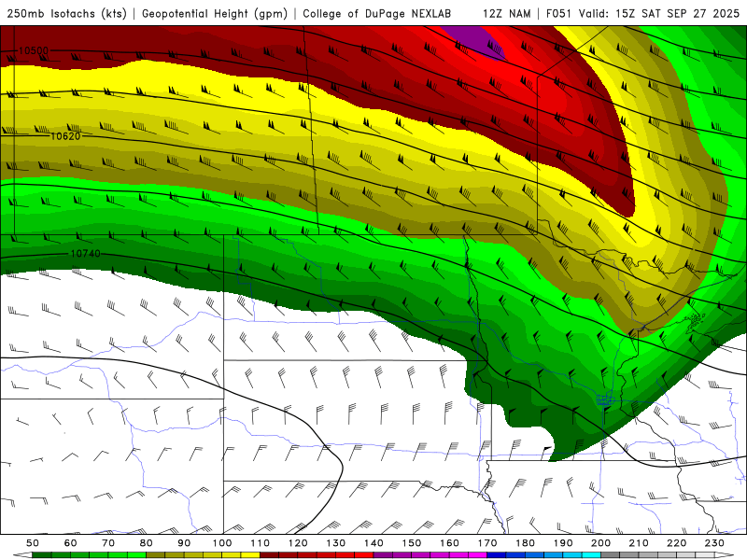Click the 190 color scale number
Screen dimensions: 747x560
click(563, 543)
